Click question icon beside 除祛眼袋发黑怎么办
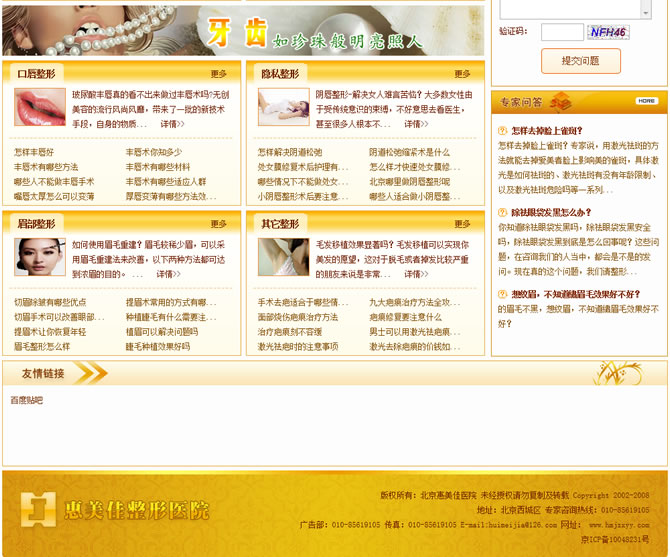Image resolution: width=670 pixels, height=557 pixels. pos(503,213)
